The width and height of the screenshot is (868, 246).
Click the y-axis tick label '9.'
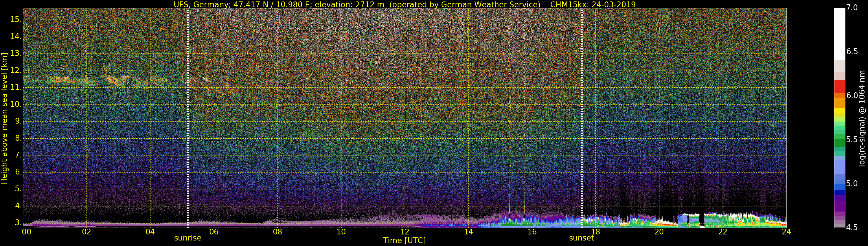[x=18, y=121]
